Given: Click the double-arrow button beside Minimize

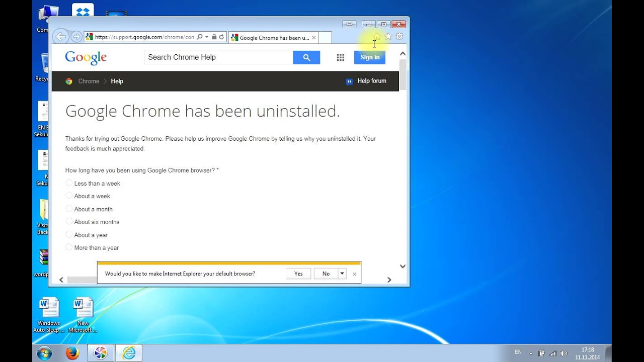Looking at the screenshot, I should [349, 24].
